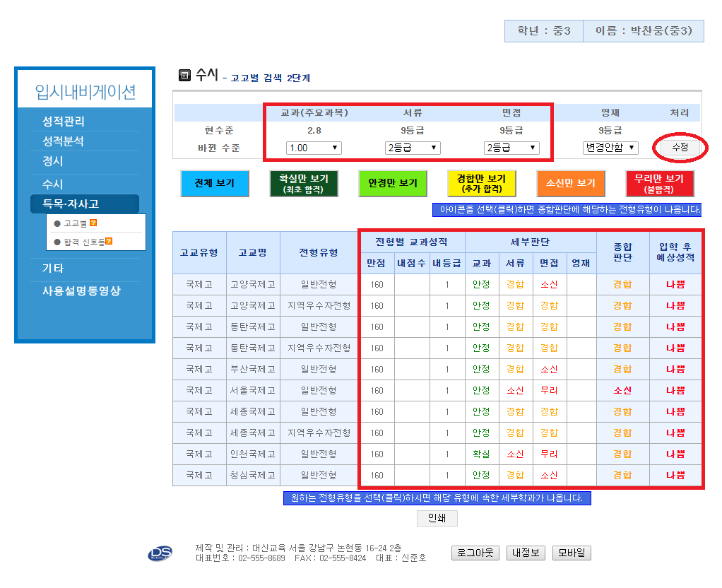Select the 고교별 submenu entry
The height and width of the screenshot is (588, 722).
pos(75,223)
